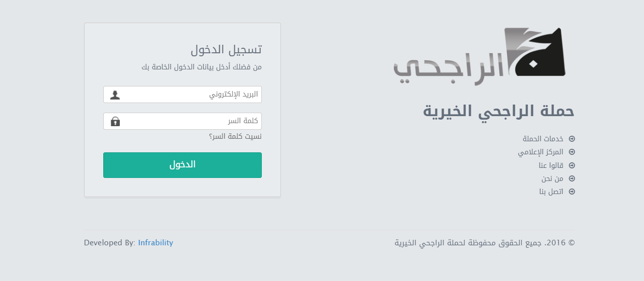Click arrow icon beside قالوا عنا
Image resolution: width=644 pixels, height=281 pixels.
571,165
